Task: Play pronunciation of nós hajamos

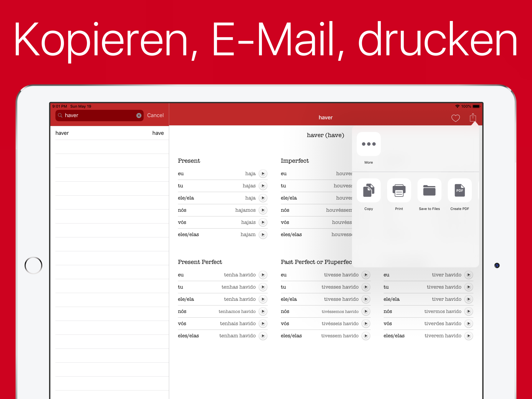Action: tap(263, 210)
